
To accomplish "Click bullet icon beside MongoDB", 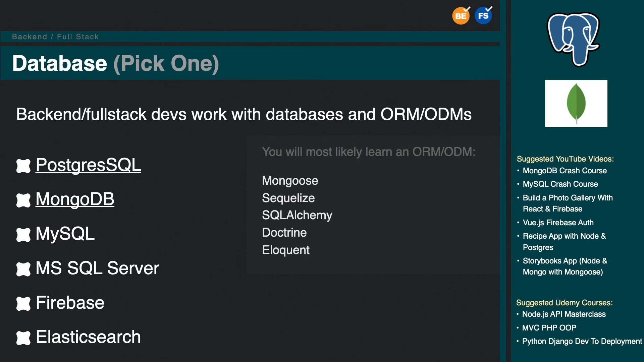I will [23, 200].
